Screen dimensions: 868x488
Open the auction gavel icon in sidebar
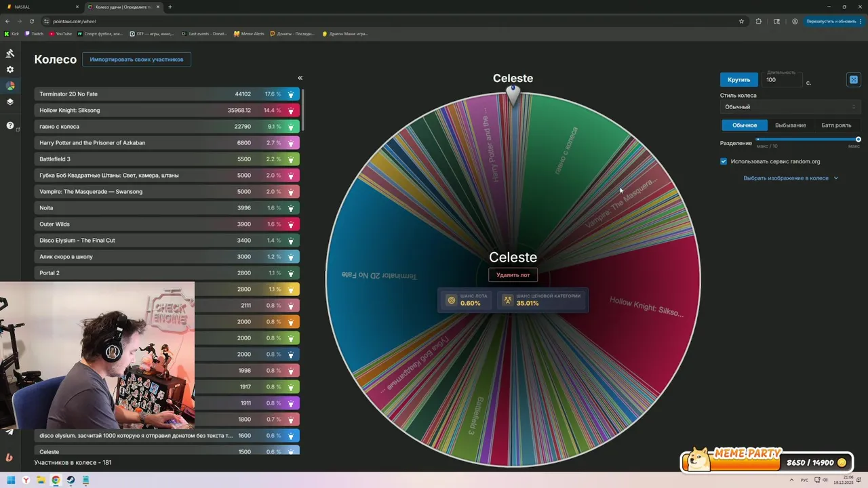coord(10,53)
